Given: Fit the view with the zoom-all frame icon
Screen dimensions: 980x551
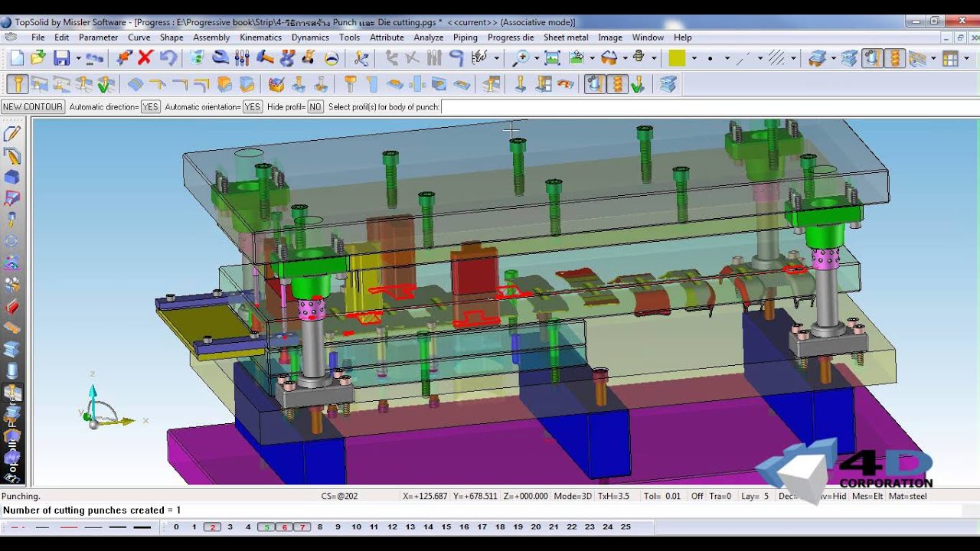Looking at the screenshot, I should (x=552, y=57).
